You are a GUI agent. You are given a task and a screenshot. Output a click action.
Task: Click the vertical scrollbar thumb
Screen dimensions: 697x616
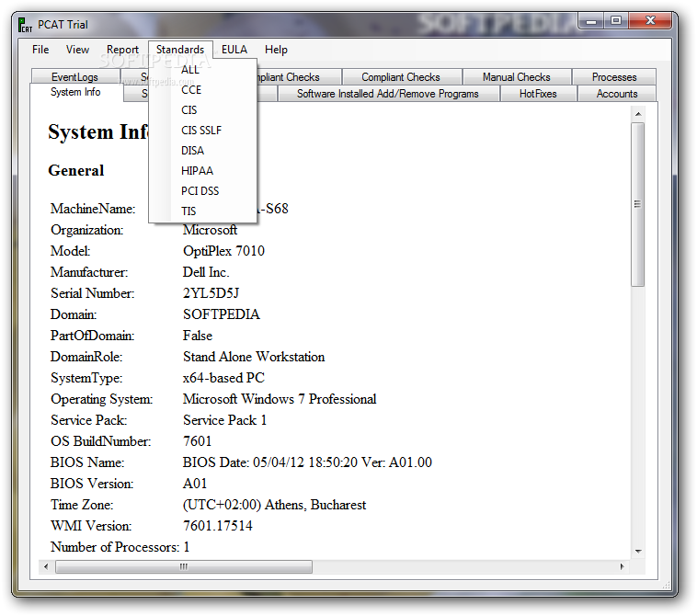coord(638,204)
